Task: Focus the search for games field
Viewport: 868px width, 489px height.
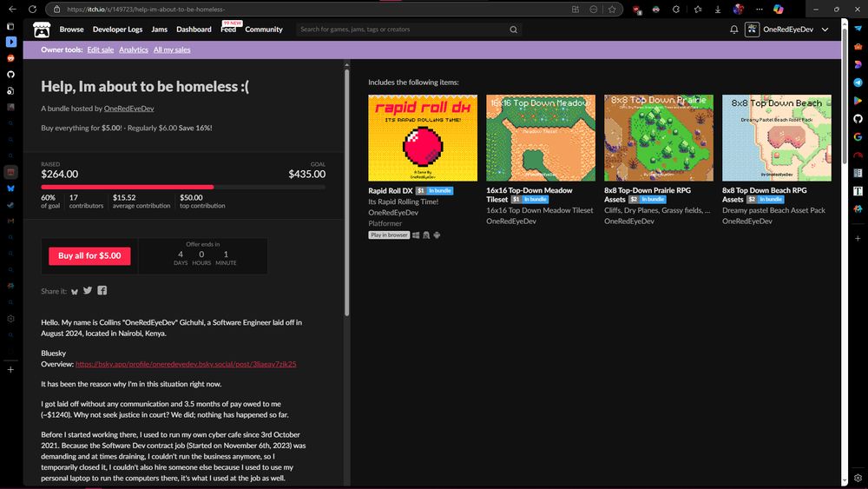Action: tap(402, 30)
